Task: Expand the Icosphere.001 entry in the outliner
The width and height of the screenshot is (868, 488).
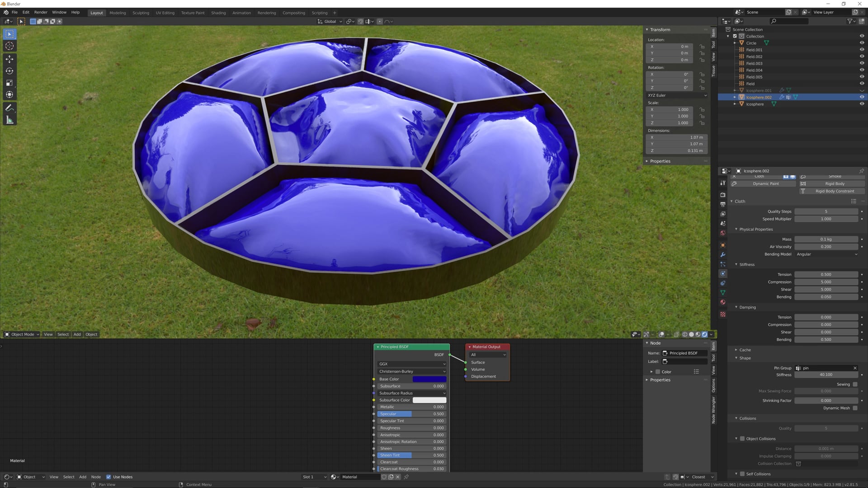Action: click(x=735, y=90)
